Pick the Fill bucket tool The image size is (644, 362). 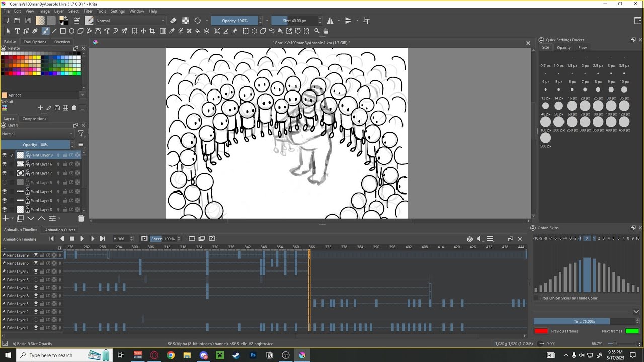[198, 31]
